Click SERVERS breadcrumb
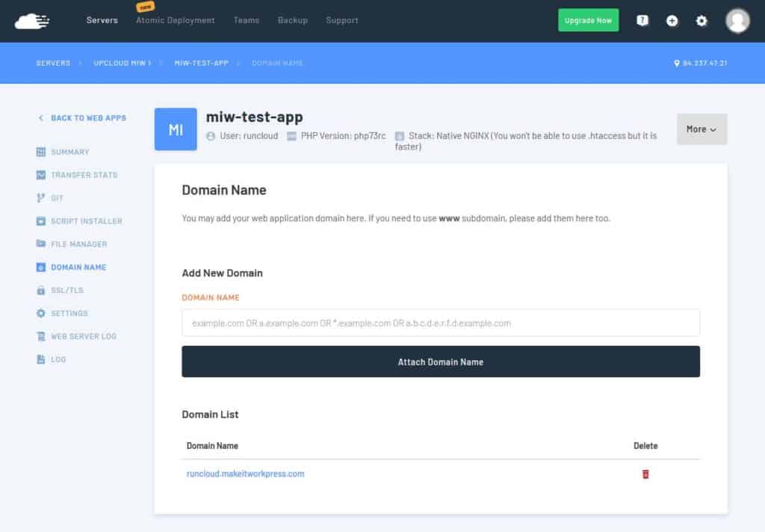The height and width of the screenshot is (532, 765). point(53,63)
